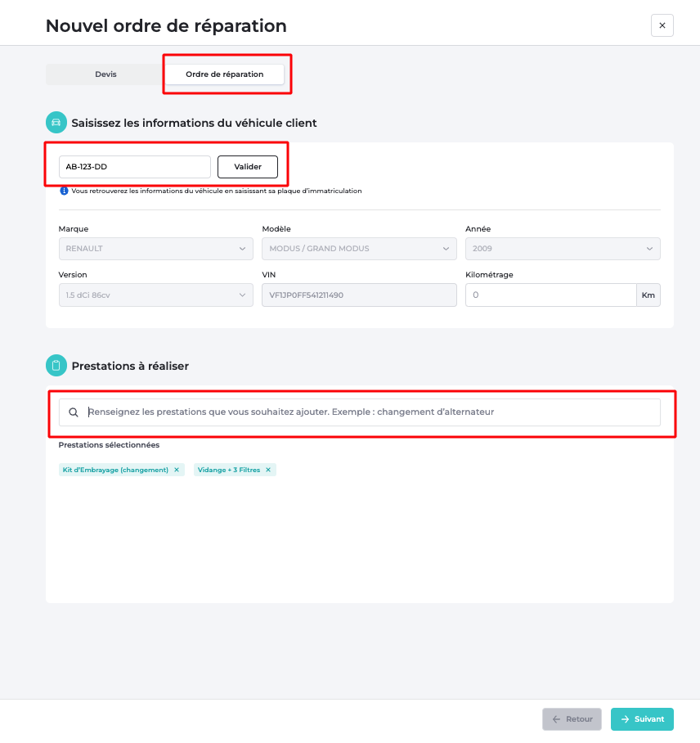Image resolution: width=700 pixels, height=743 pixels.
Task: Click the Retour button
Action: [x=572, y=719]
